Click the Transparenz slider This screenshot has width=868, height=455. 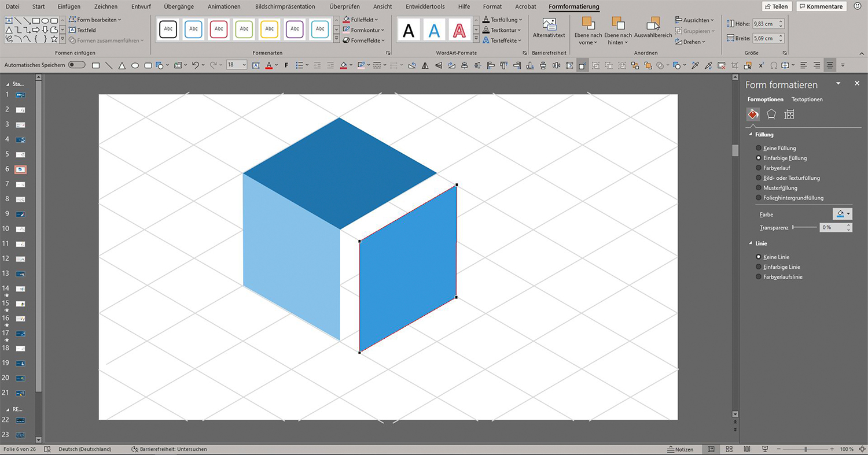pos(804,228)
